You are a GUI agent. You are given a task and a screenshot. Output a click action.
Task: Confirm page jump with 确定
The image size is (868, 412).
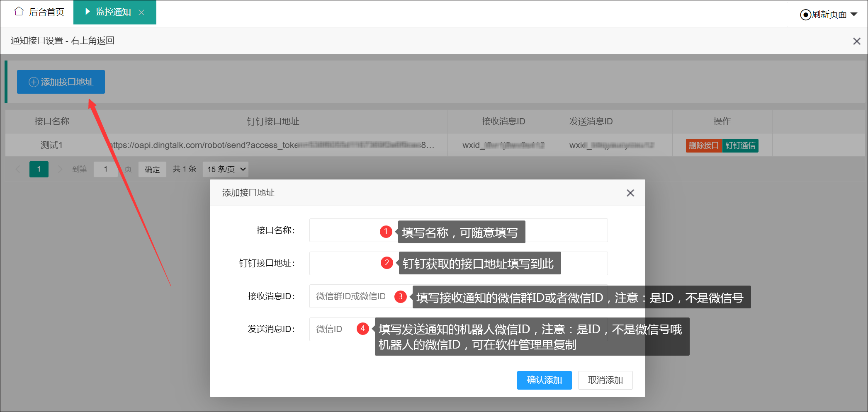click(152, 169)
